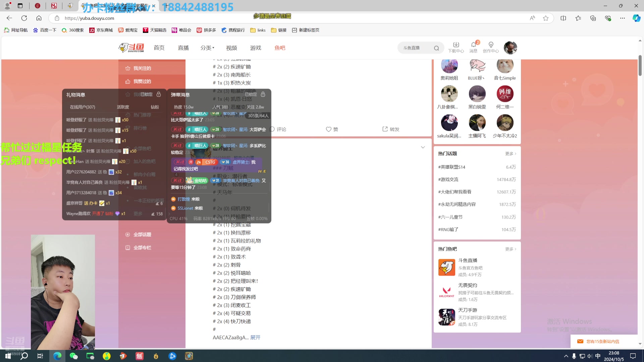Image resolution: width=644 pixels, height=362 pixels.
Task: Open 热门鱼吧 更多 link
Action: (511, 249)
